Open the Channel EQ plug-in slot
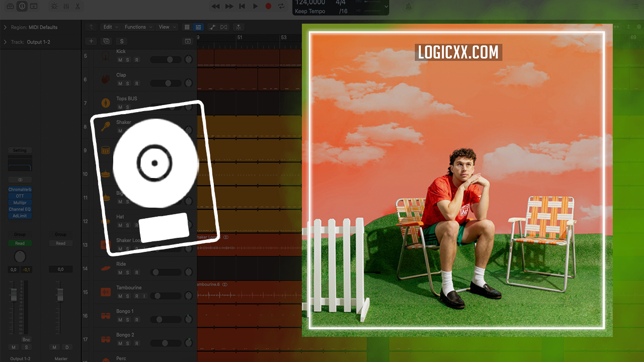 (x=20, y=209)
